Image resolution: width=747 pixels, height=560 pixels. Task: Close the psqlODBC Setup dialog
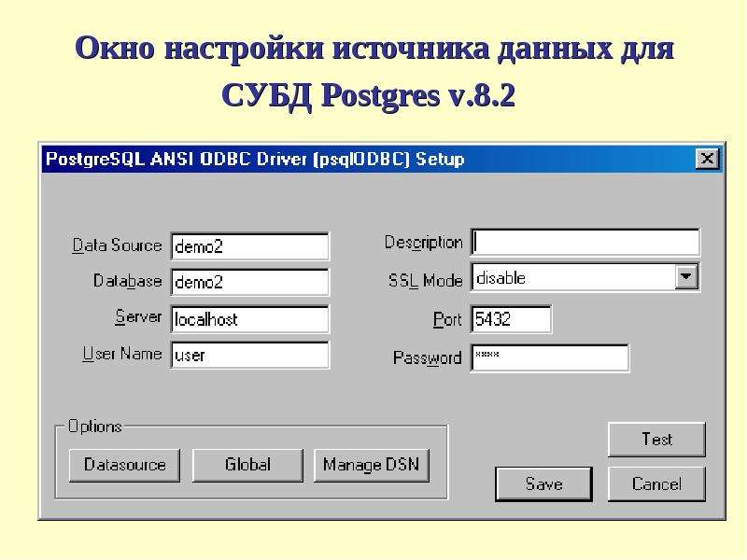point(707,159)
